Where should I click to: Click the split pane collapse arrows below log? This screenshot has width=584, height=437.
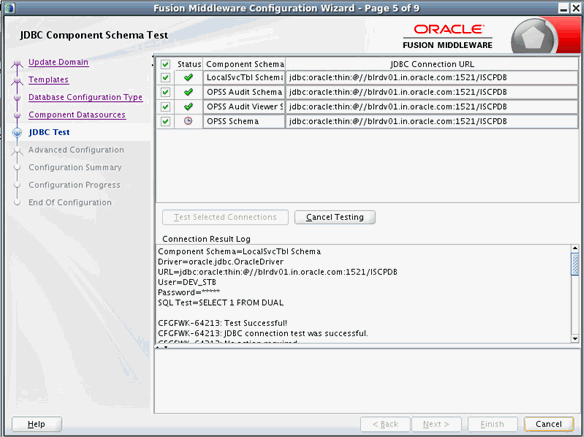162,347
